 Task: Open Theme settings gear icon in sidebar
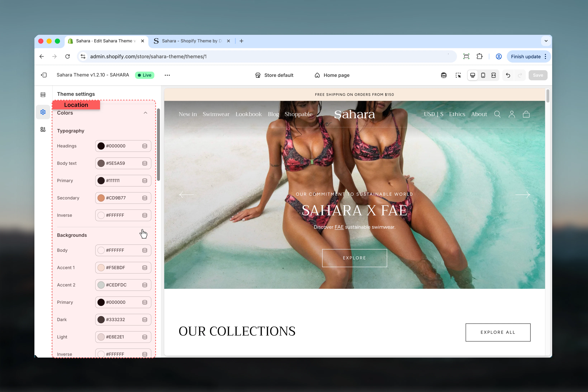pos(43,112)
